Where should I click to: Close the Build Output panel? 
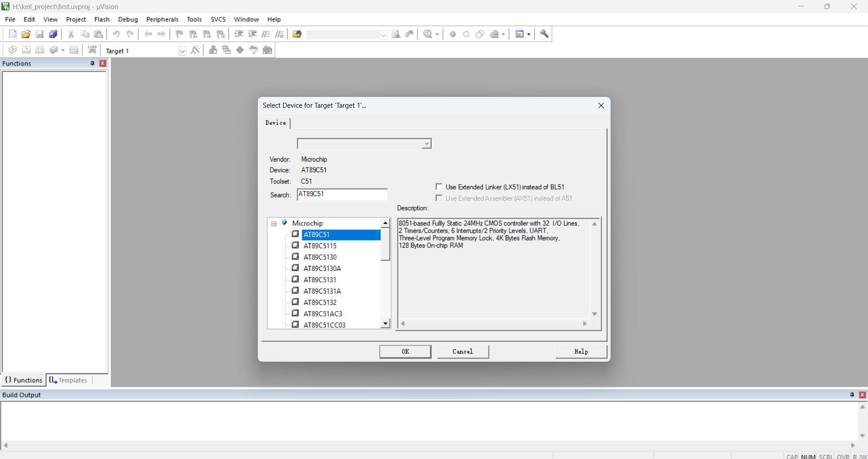(863, 395)
